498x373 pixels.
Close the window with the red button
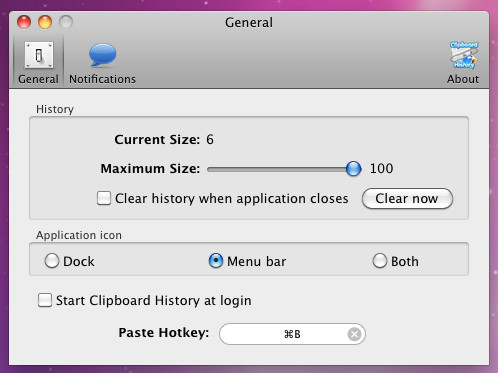click(24, 22)
